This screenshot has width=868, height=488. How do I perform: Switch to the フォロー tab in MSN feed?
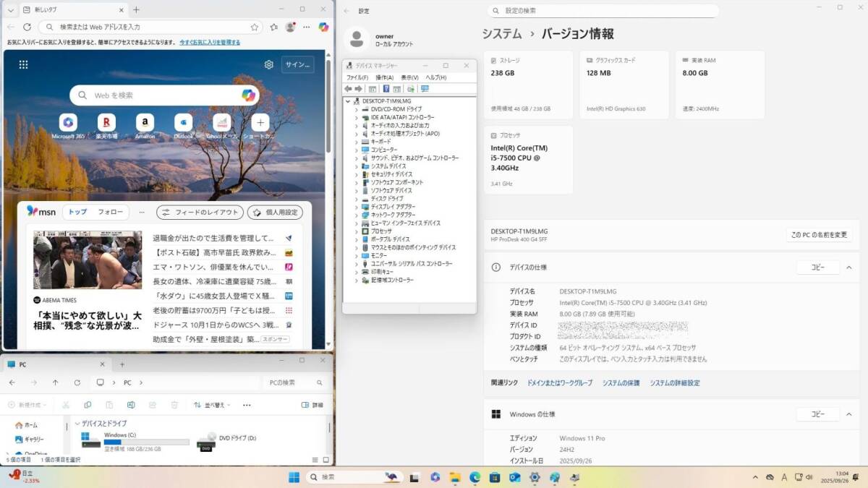tap(111, 212)
